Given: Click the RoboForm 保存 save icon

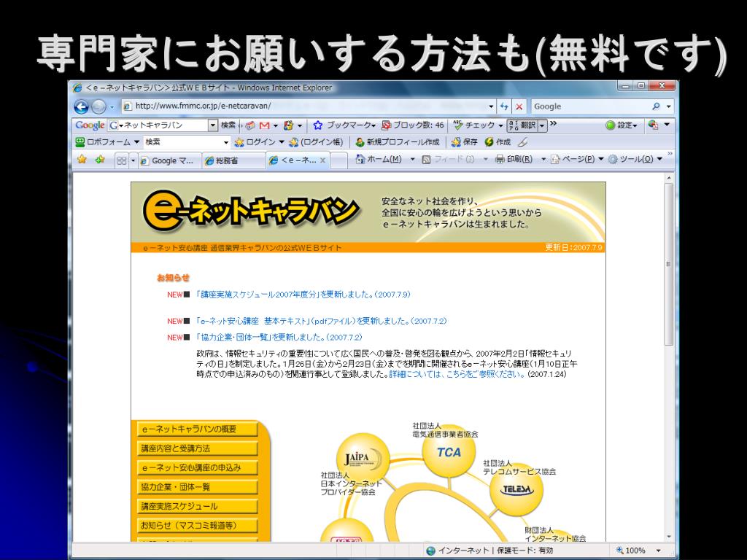Looking at the screenshot, I should [x=456, y=142].
